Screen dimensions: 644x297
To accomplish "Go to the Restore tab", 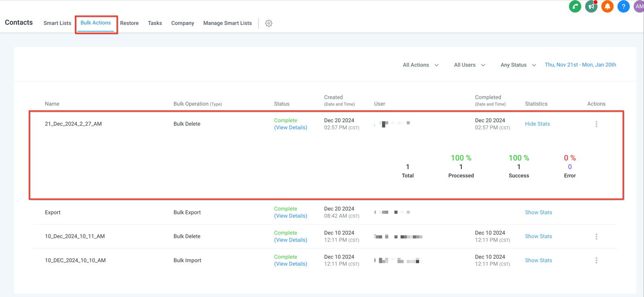I will [129, 23].
